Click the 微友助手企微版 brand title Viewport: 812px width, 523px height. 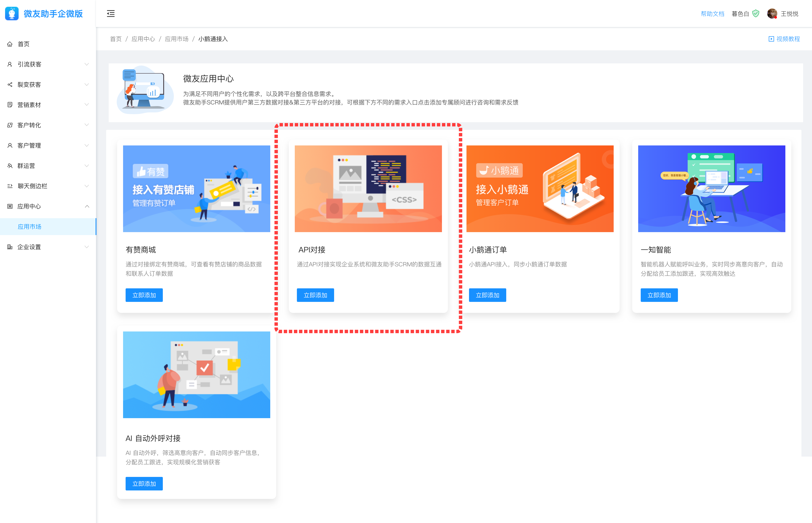click(53, 14)
